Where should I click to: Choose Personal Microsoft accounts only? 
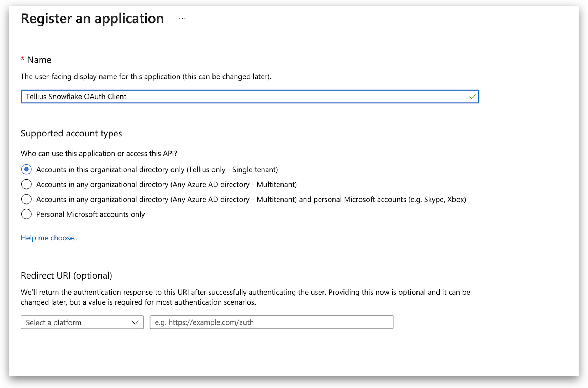click(26, 214)
